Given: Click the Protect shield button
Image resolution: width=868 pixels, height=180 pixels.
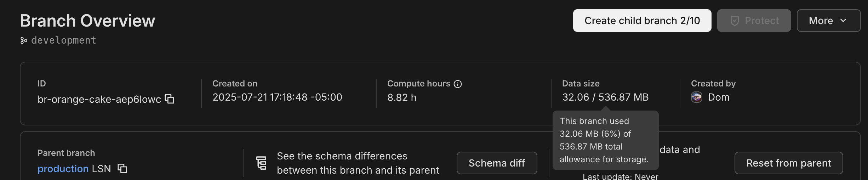Looking at the screenshot, I should click(x=754, y=21).
